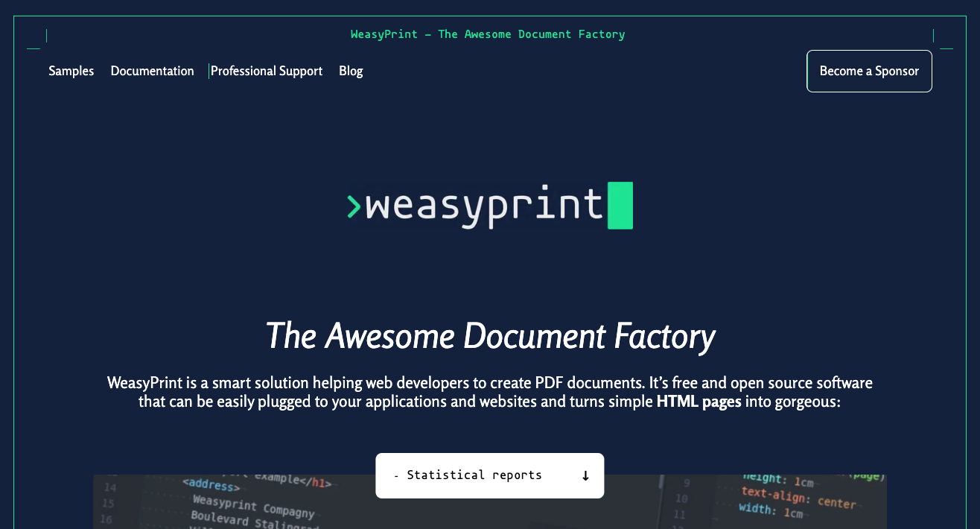980x529 pixels.
Task: Click the intro paragraph about PDF documents
Action: pyautogui.click(x=489, y=391)
